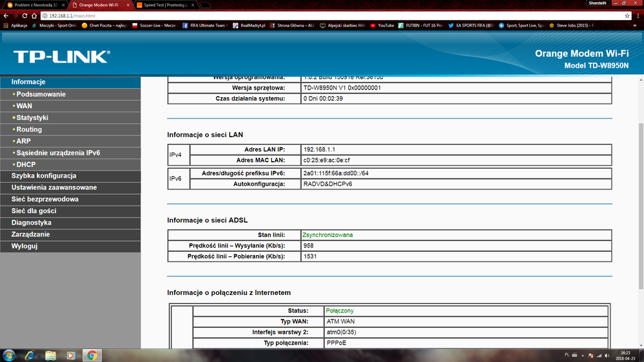This screenshot has height=362, width=644.
Task: Select the DHCP menu entry
Action: pyautogui.click(x=26, y=165)
